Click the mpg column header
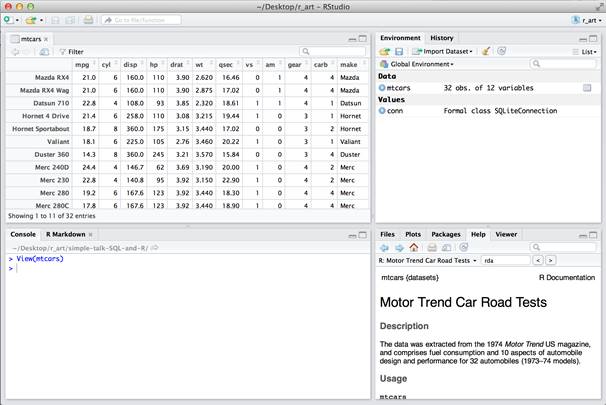 [x=82, y=64]
